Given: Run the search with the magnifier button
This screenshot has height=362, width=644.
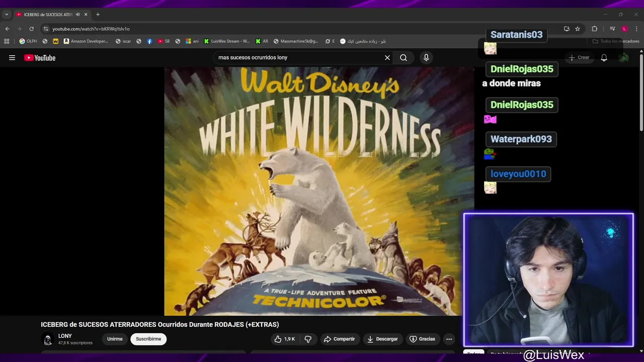Looking at the screenshot, I should 404,58.
